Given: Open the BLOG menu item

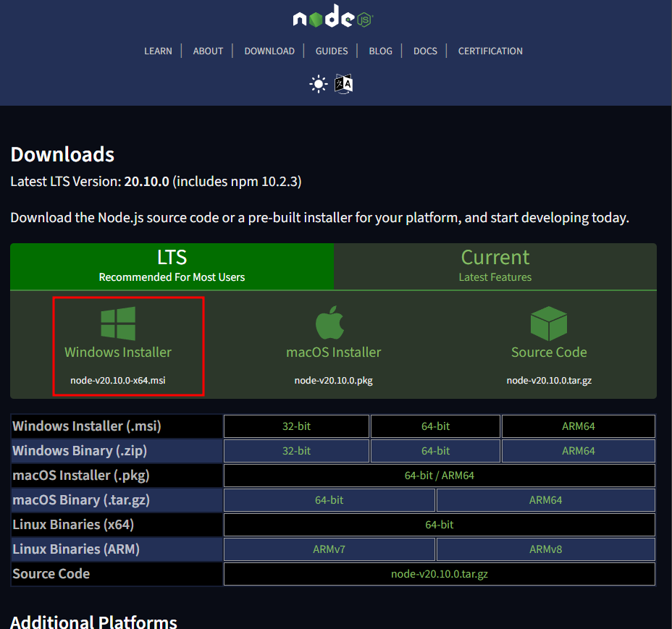Looking at the screenshot, I should tap(381, 51).
